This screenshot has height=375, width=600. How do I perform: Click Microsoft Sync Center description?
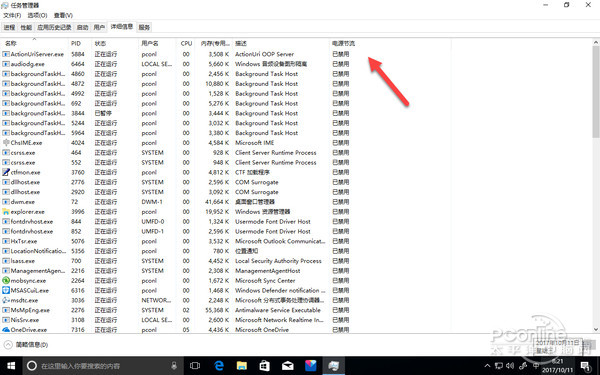(265, 280)
